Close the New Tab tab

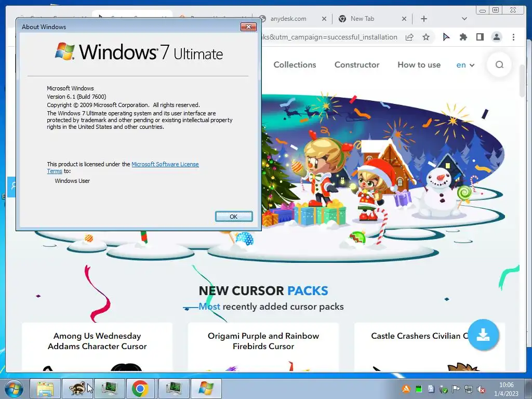[x=404, y=19]
